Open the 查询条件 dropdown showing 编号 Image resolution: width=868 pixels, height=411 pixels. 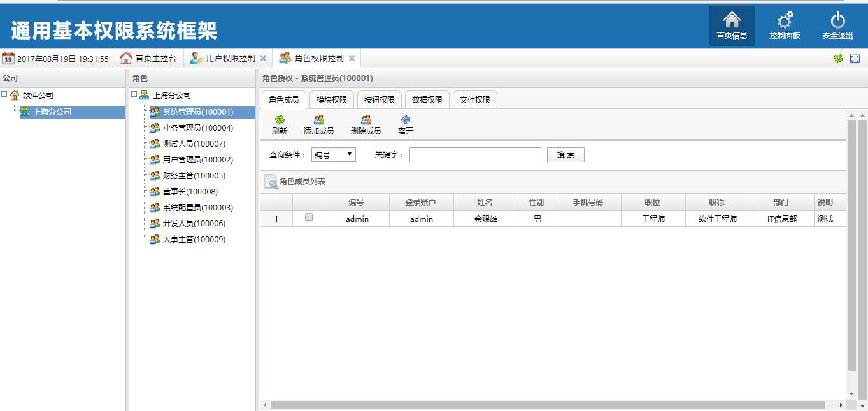pyautogui.click(x=333, y=155)
